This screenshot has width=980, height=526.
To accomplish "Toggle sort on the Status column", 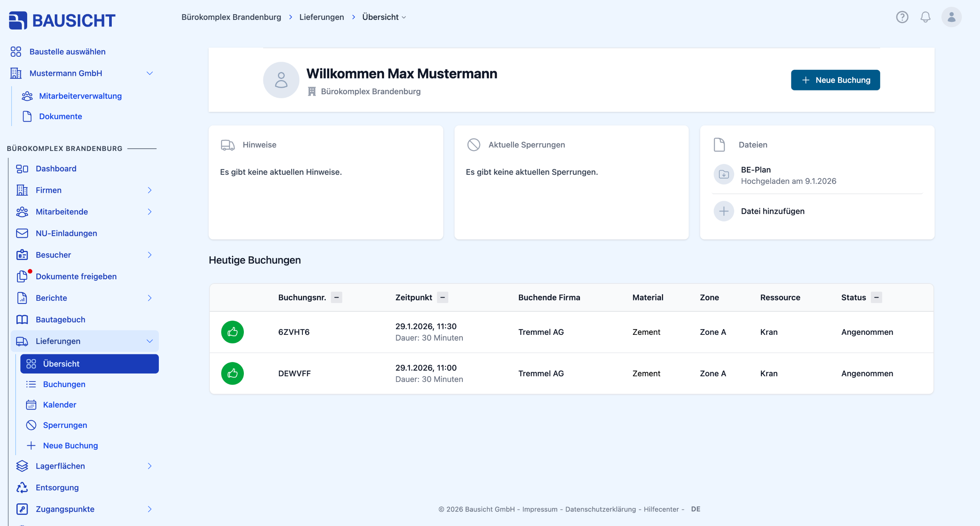I will 876,298.
